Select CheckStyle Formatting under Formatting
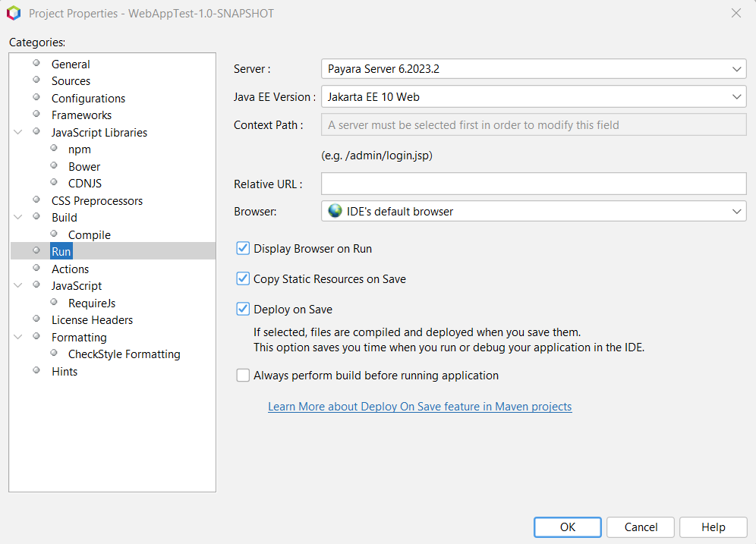 pyautogui.click(x=124, y=354)
